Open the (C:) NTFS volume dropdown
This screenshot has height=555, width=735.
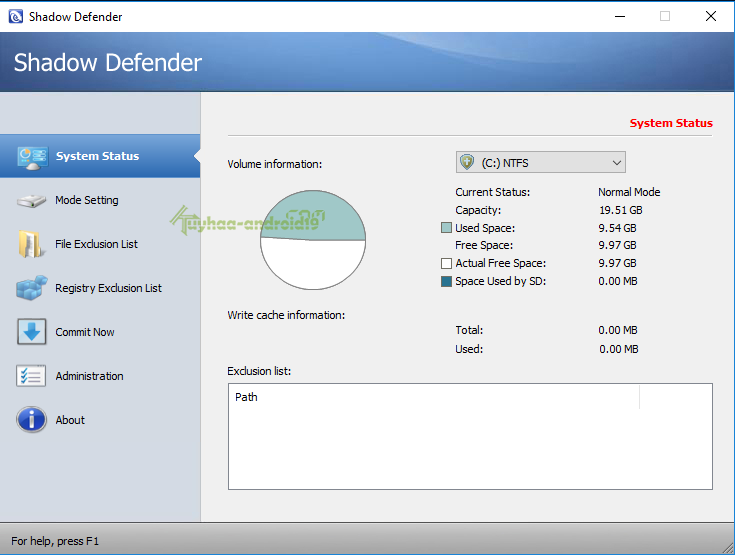(540, 162)
